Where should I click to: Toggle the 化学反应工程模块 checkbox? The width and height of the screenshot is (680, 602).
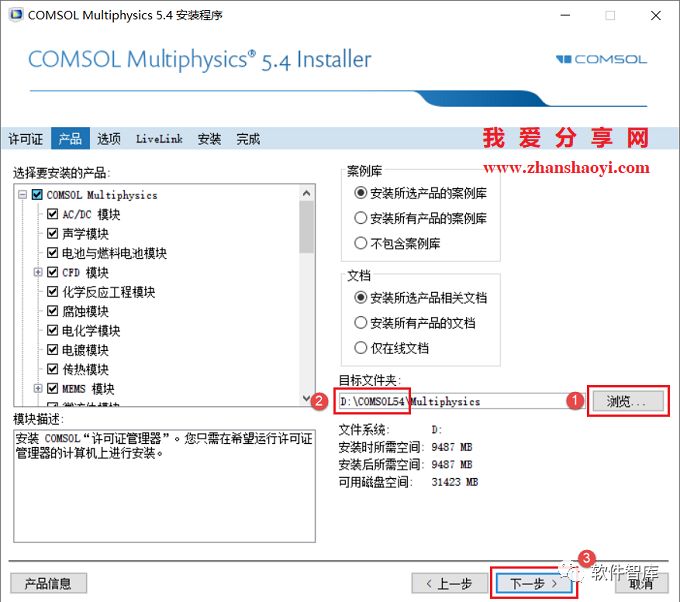click(52, 291)
